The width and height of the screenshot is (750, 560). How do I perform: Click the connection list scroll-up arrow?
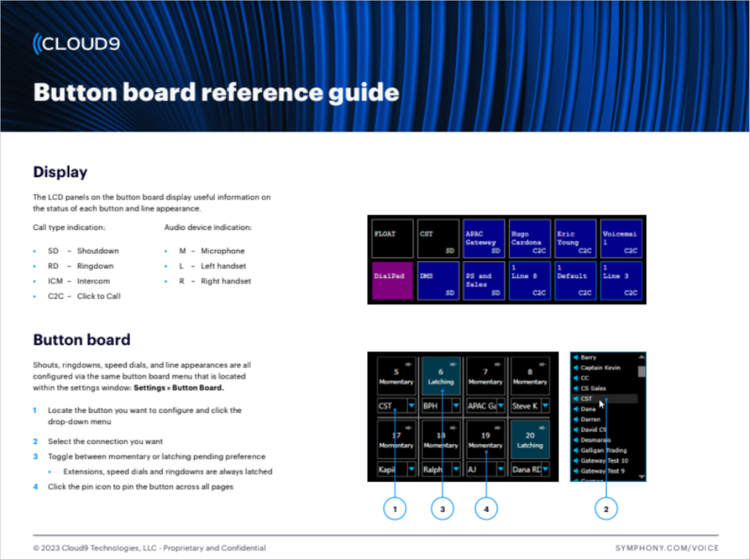pyautogui.click(x=642, y=356)
